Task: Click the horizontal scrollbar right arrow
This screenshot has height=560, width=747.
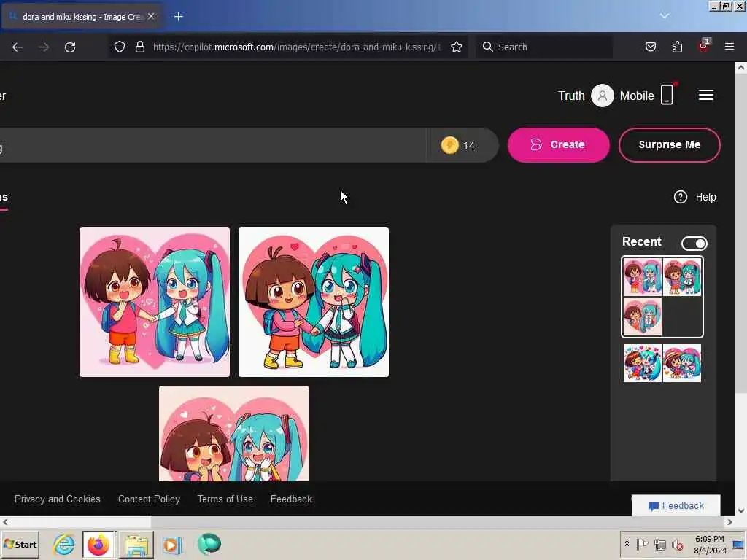Action: click(729, 522)
